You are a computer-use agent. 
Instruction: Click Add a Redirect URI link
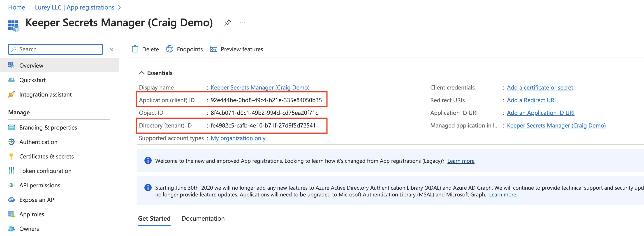pyautogui.click(x=531, y=100)
